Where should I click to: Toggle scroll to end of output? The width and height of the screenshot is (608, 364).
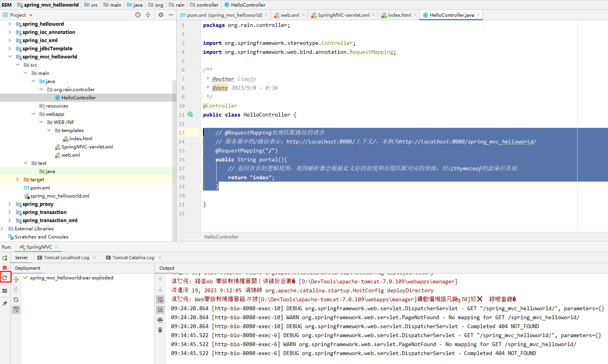(x=160, y=310)
